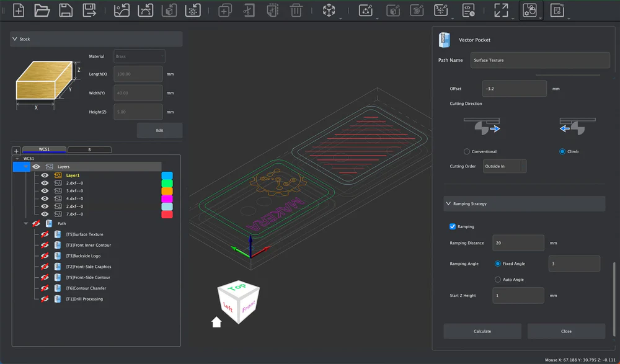
Task: Click the Save toolbar icon
Action: [x=65, y=10]
